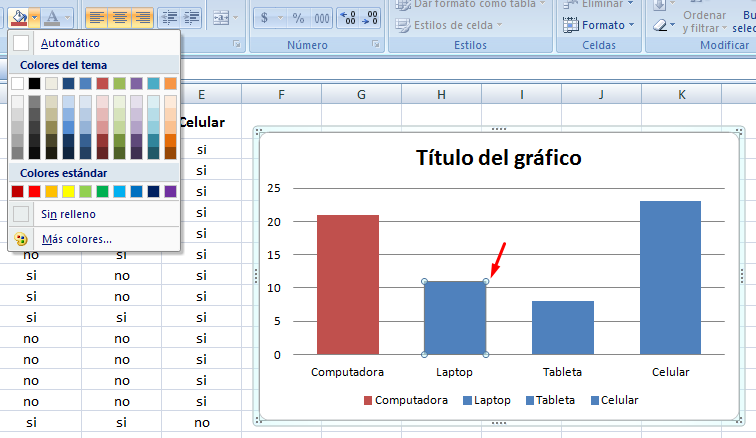The image size is (756, 438).
Task: Click the font color A icon
Action: click(x=53, y=17)
